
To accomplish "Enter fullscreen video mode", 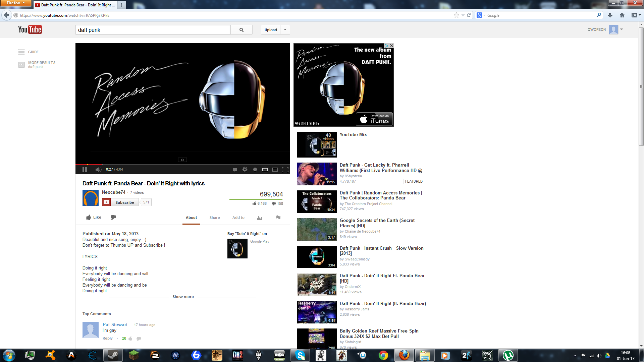I will 285,170.
